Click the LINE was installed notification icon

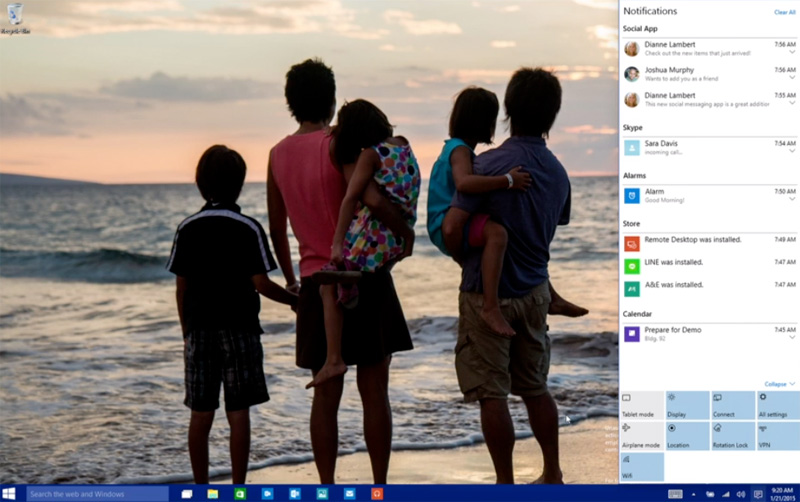(x=632, y=266)
